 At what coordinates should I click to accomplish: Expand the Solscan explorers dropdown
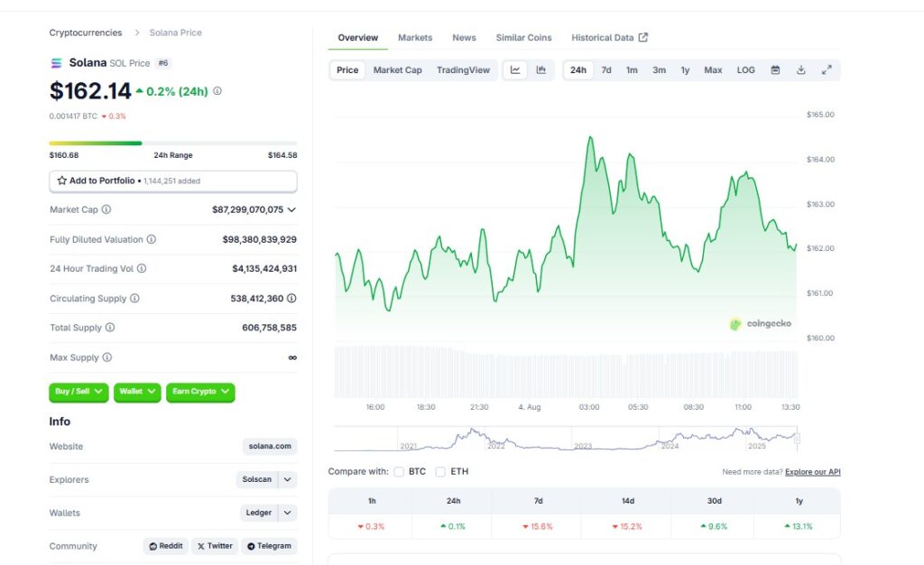click(x=287, y=479)
